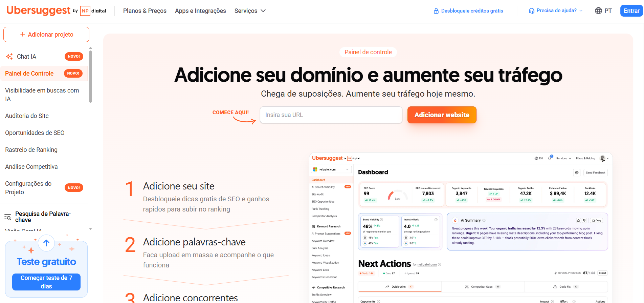The width and height of the screenshot is (644, 303).
Task: Click Teste gratuito heading
Action: [46, 262]
